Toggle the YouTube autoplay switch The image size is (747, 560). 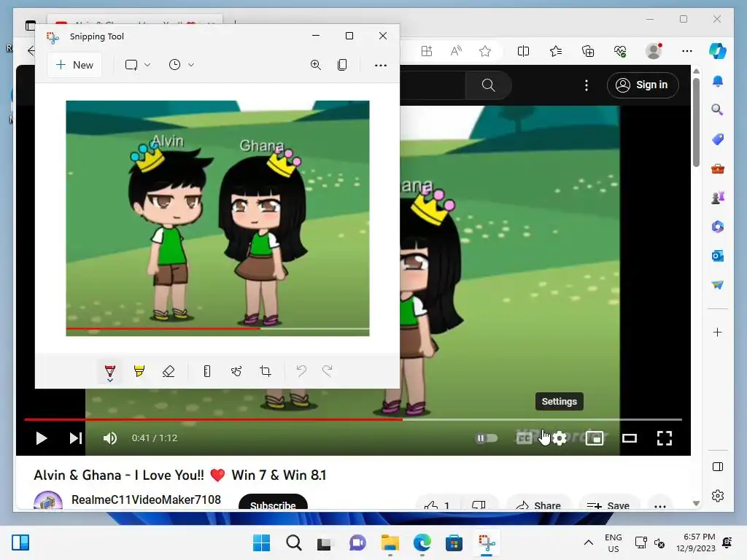coord(486,438)
